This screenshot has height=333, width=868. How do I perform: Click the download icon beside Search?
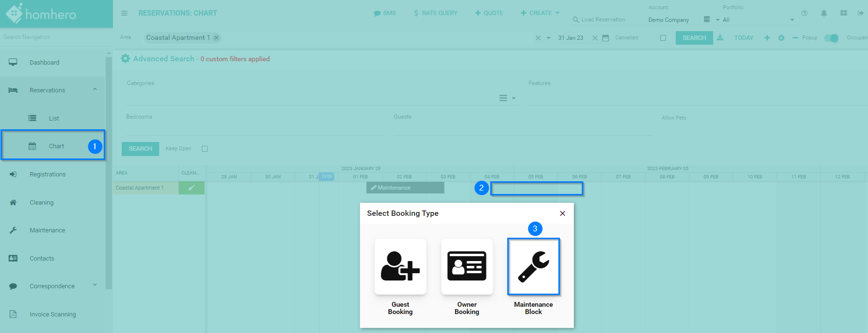[720, 38]
